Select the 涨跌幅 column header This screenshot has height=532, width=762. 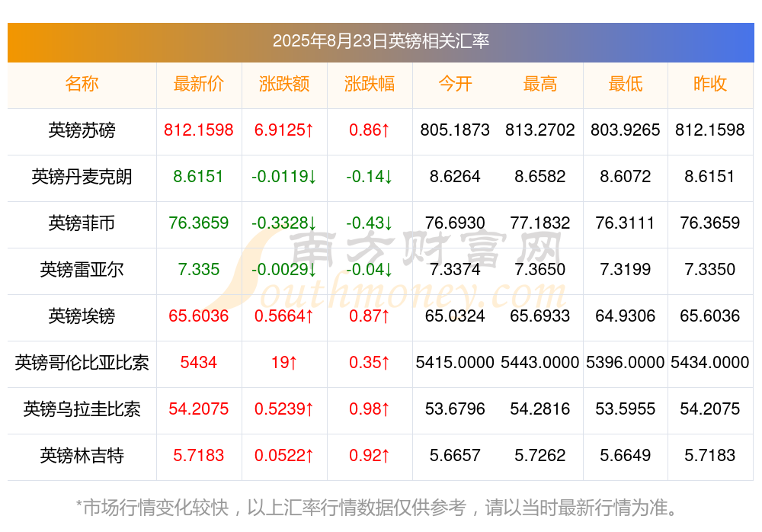[x=370, y=84]
